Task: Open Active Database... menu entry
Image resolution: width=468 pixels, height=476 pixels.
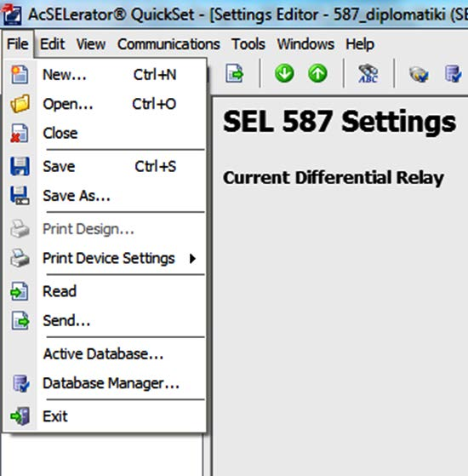Action: [x=105, y=353]
